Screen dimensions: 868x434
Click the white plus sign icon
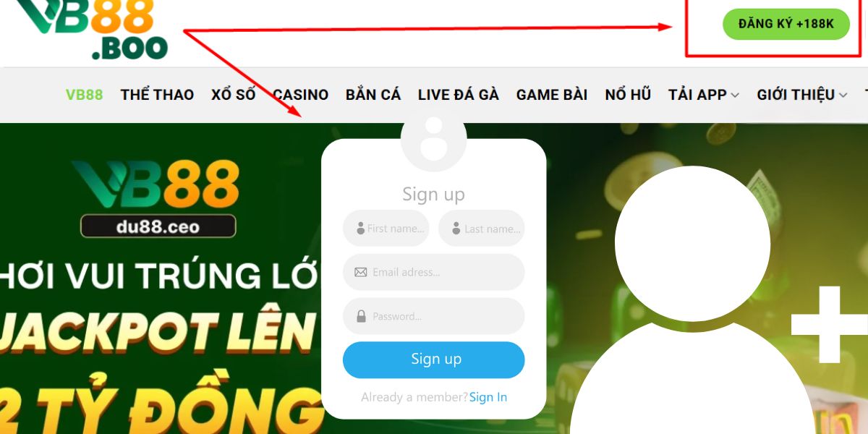click(x=830, y=325)
